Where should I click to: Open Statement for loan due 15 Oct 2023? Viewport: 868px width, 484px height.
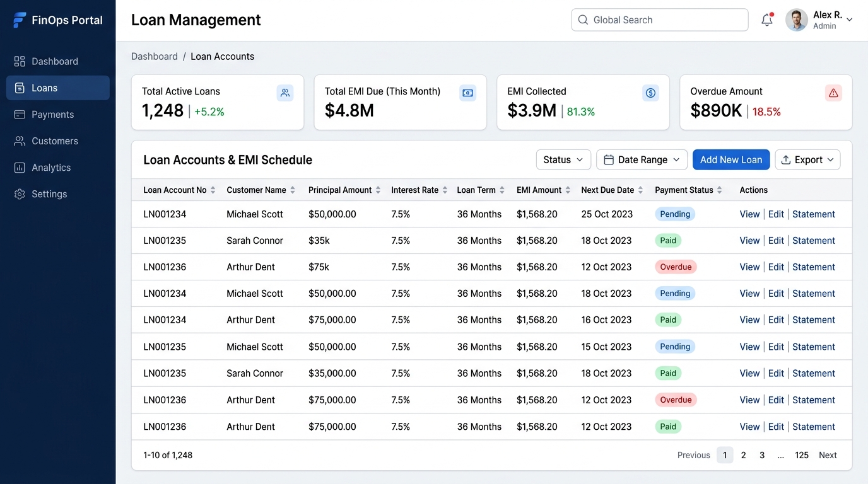(814, 347)
